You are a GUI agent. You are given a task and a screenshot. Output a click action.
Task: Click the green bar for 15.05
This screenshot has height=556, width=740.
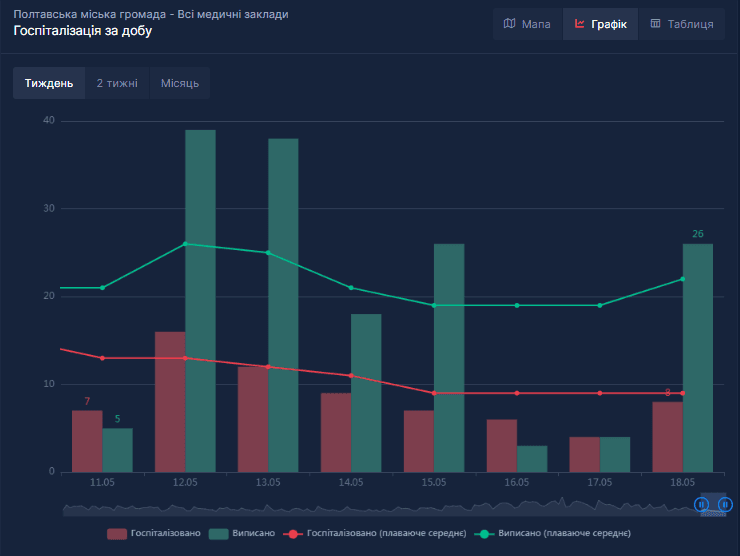(x=449, y=358)
